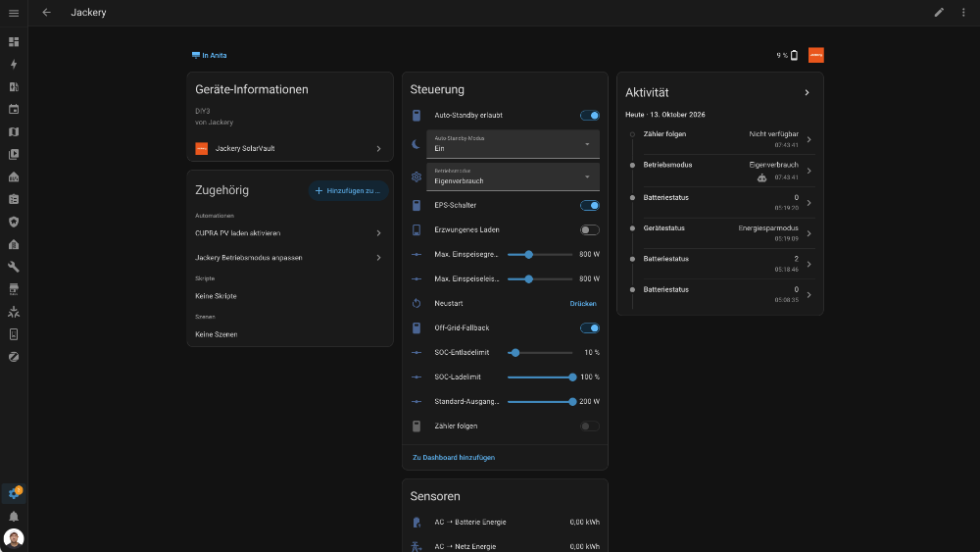980x552 pixels.
Task: Toggle the Off-Grid-Fallback switch
Action: 589,328
